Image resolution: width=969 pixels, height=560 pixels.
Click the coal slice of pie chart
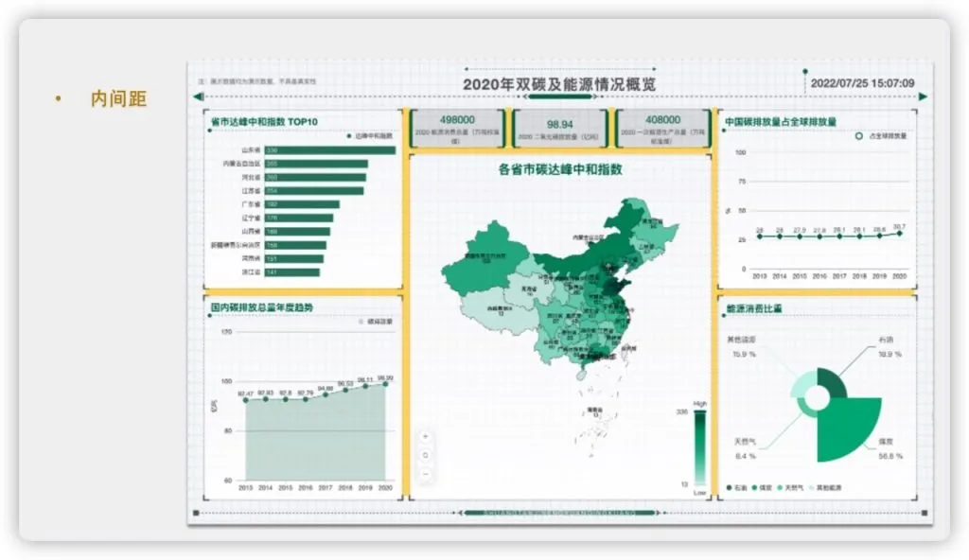(x=846, y=428)
